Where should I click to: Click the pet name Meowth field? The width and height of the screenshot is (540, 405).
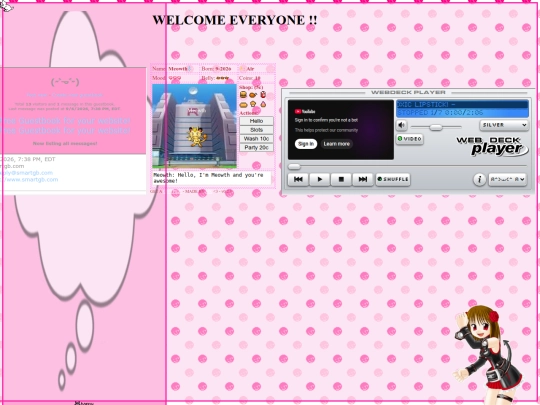coord(178,69)
